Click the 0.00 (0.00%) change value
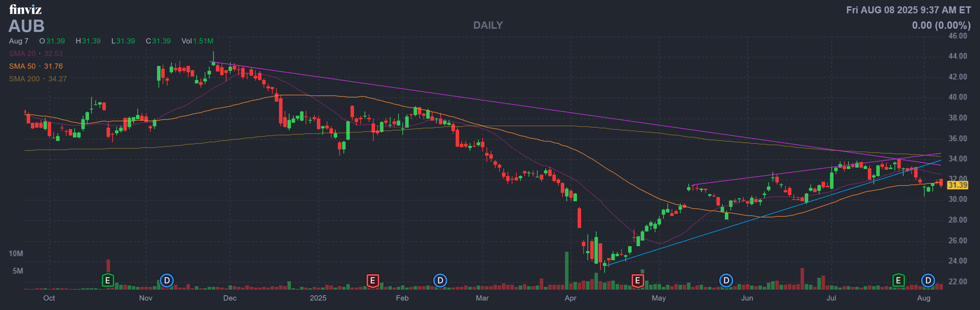The height and width of the screenshot is (310, 980). coord(941,26)
